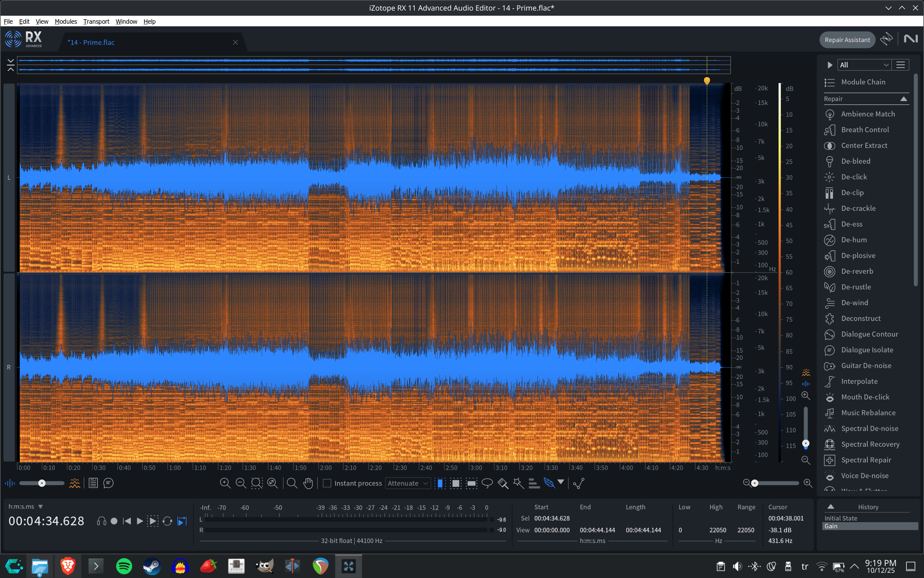Select the Brush selection tool
This screenshot has width=924, height=578.
pyautogui.click(x=503, y=483)
